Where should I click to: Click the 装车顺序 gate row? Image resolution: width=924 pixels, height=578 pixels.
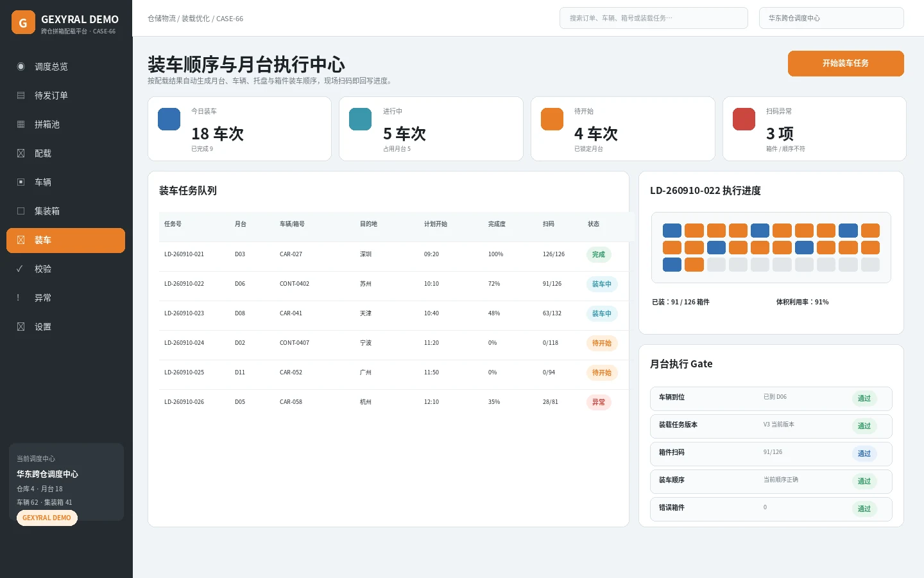[x=771, y=482]
